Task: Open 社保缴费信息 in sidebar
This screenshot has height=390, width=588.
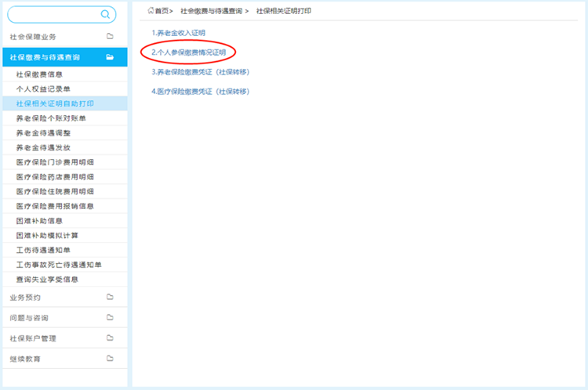Action: 39,74
